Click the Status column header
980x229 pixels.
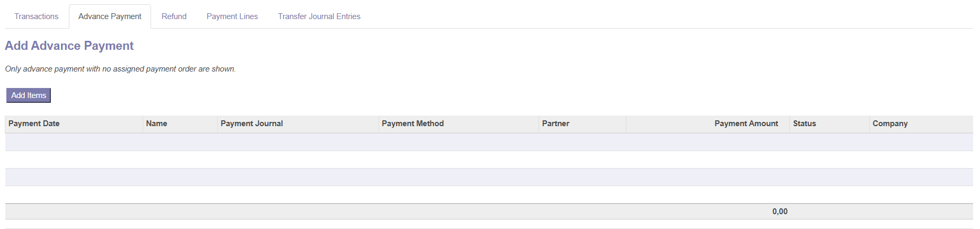tap(804, 124)
